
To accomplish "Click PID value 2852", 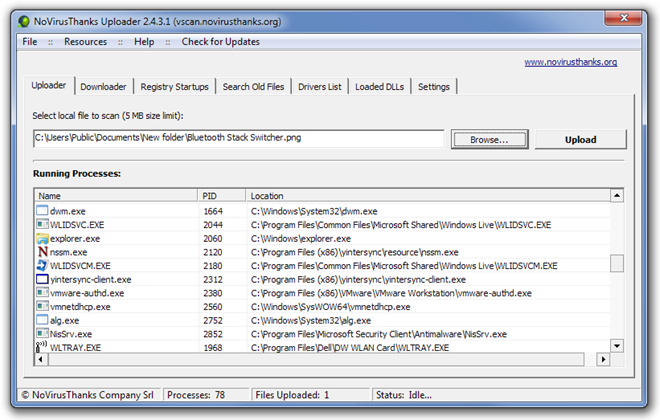I will [x=213, y=334].
